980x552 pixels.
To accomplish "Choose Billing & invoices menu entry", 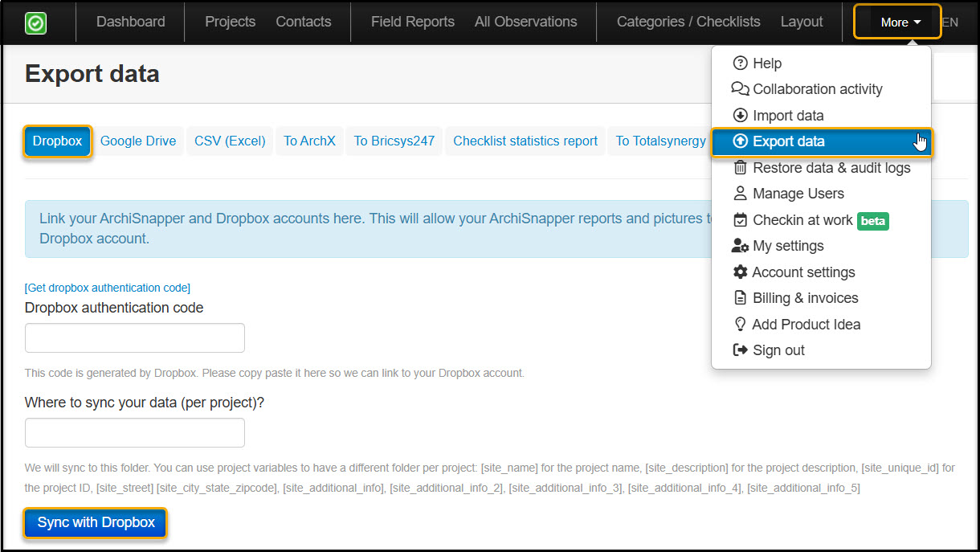I will click(821, 298).
